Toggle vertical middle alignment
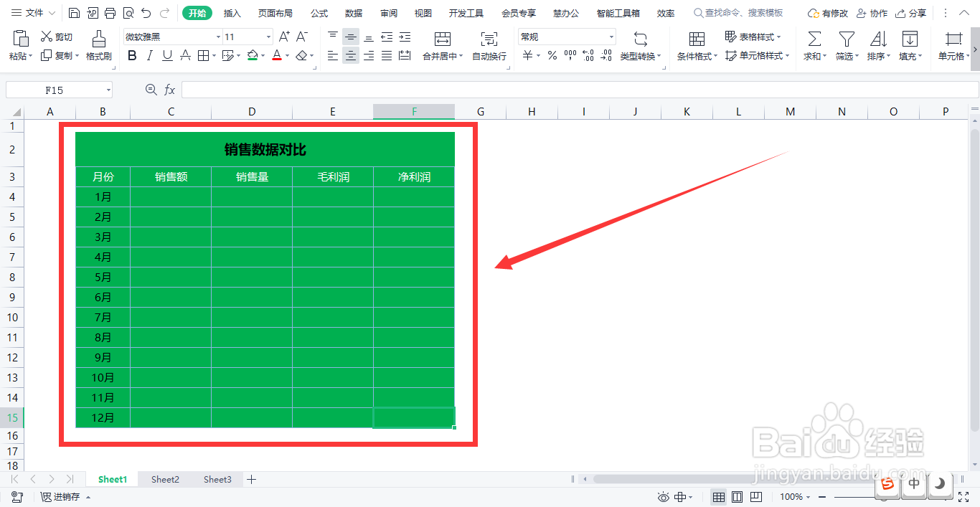 [351, 37]
